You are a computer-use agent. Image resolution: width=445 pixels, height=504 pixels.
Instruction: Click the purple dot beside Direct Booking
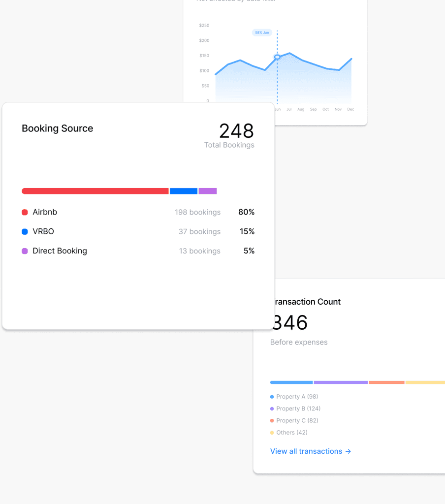[x=25, y=251]
